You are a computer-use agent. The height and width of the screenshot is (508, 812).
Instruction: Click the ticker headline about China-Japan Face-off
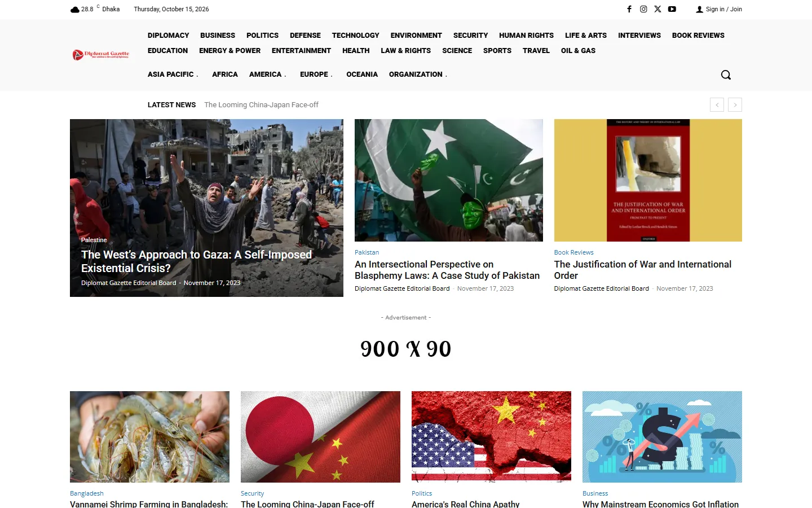coord(261,105)
